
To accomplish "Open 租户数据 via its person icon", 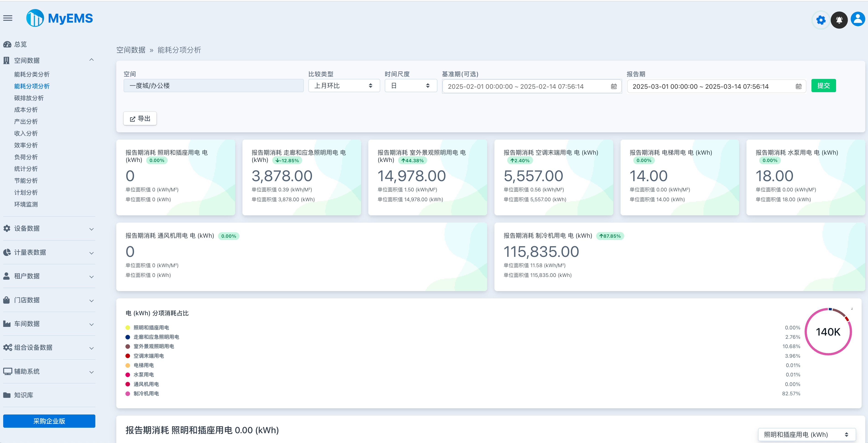I will tap(7, 276).
